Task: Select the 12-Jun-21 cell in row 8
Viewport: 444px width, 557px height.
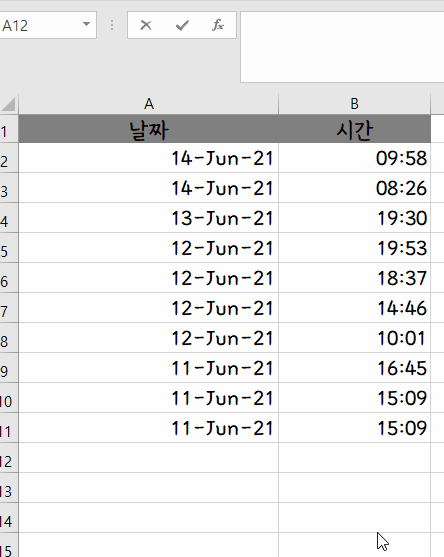Action: [148, 338]
